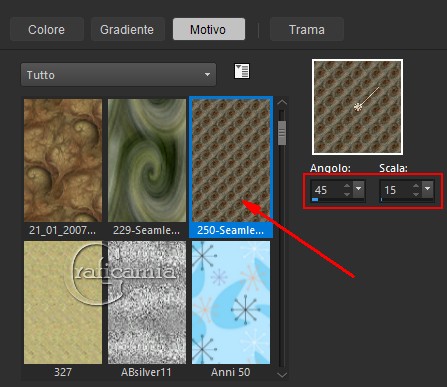Toggle the Trama button
Screen dimensions: 447x387
(307, 29)
